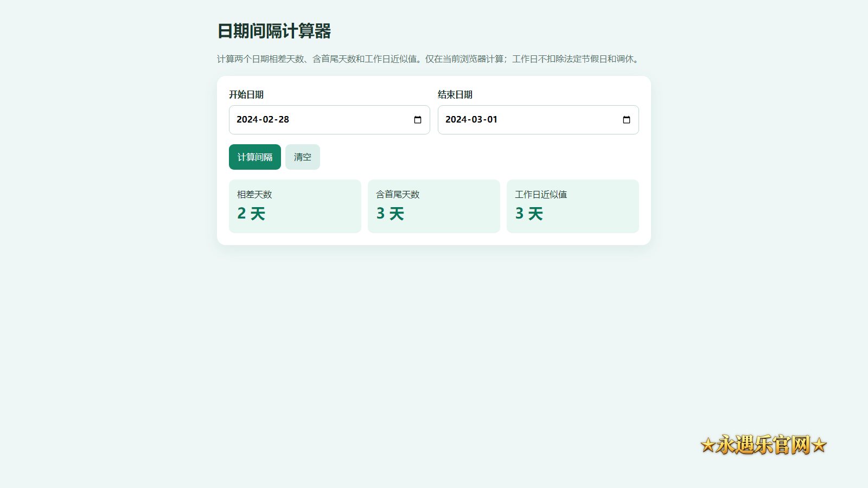Click the 工作日近似值 card label
The height and width of the screenshot is (488, 868).
(541, 194)
